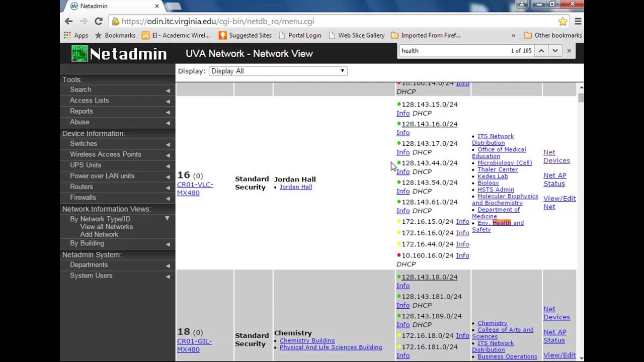Open Net Devices for network 16
Screen dimensions: 644x362
pos(556,156)
